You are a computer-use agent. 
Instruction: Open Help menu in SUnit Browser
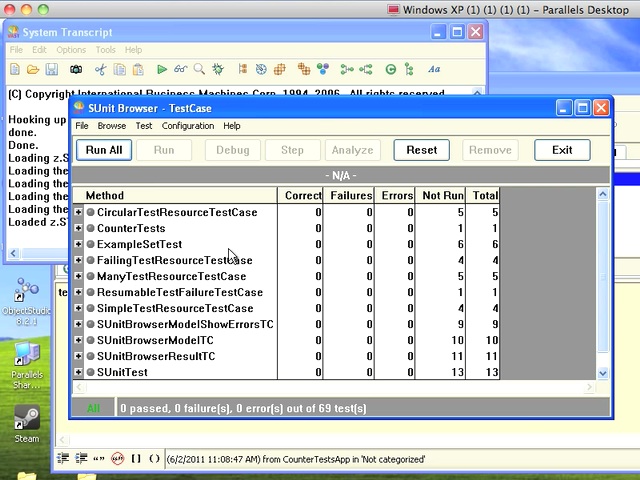pos(231,126)
